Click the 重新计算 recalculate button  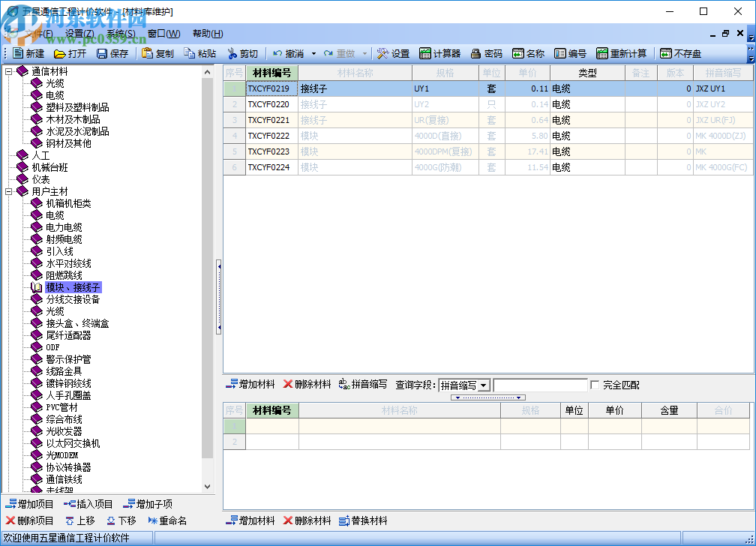pyautogui.click(x=622, y=53)
